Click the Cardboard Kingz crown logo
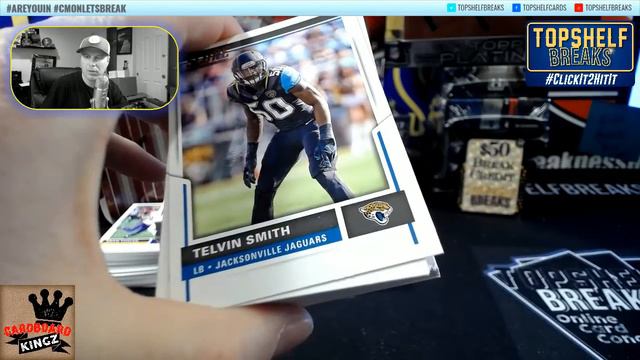This screenshot has width=640, height=360. (x=38, y=322)
